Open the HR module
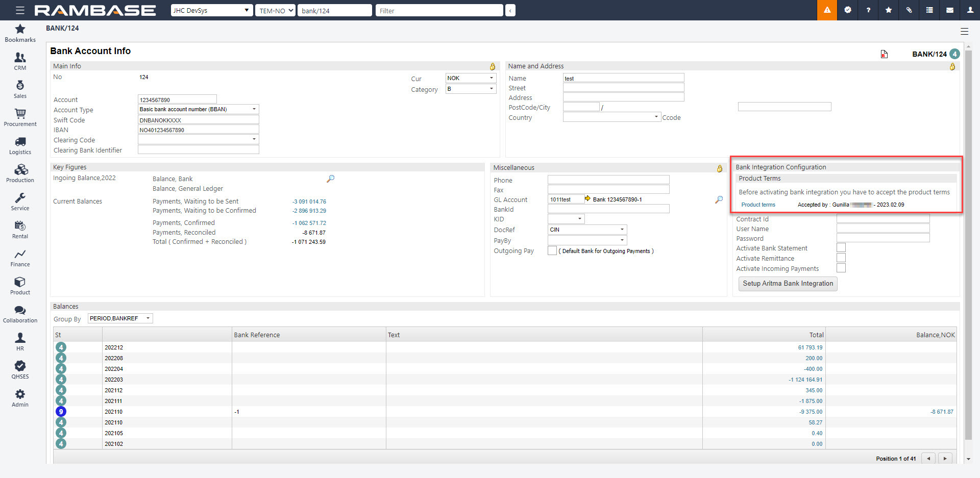 tap(20, 342)
